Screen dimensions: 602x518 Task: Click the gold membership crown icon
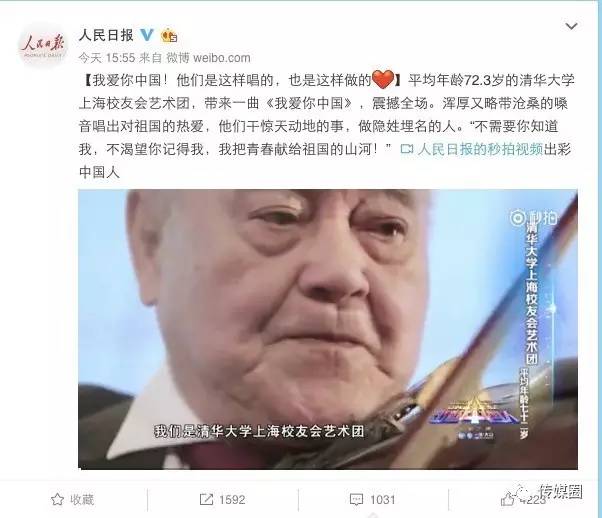point(169,36)
